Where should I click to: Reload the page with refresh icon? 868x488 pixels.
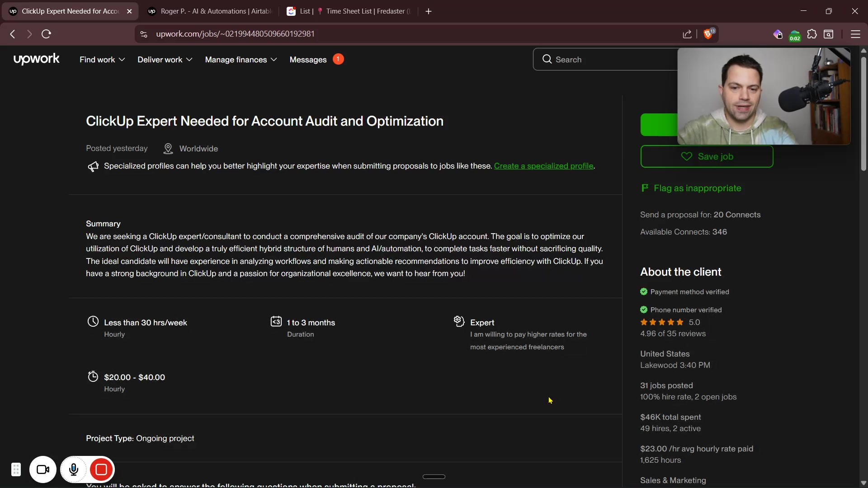click(x=46, y=34)
